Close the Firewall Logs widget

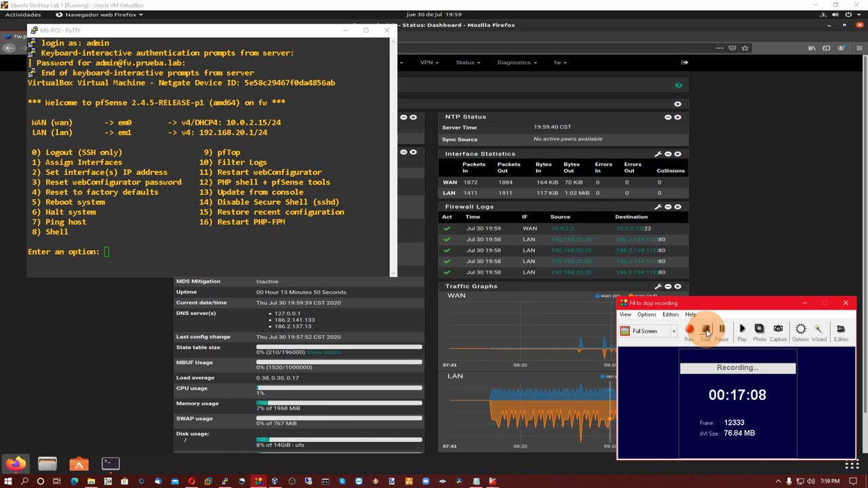click(x=677, y=207)
